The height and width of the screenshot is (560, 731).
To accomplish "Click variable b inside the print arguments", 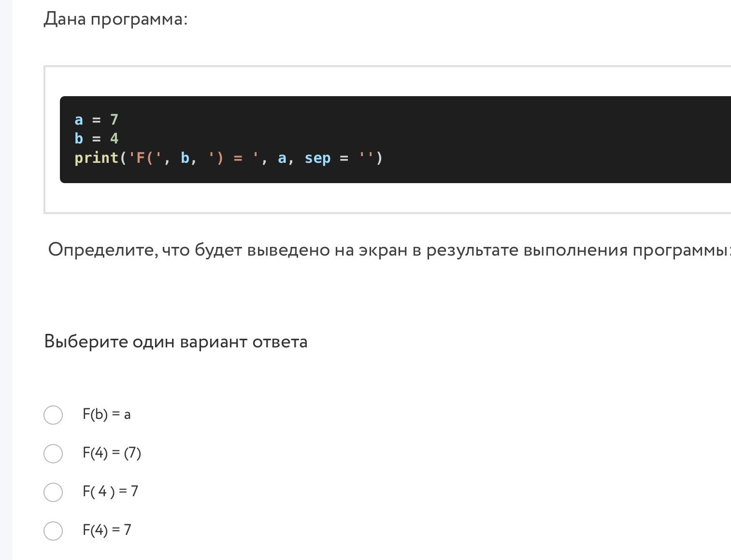I will tap(185, 158).
